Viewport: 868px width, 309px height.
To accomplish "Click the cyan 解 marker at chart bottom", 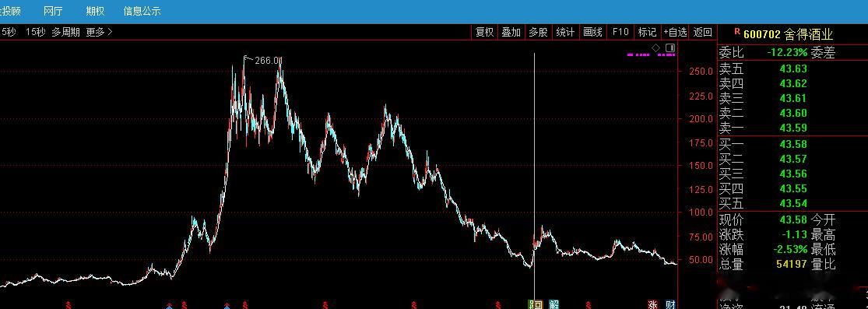I will [554, 304].
